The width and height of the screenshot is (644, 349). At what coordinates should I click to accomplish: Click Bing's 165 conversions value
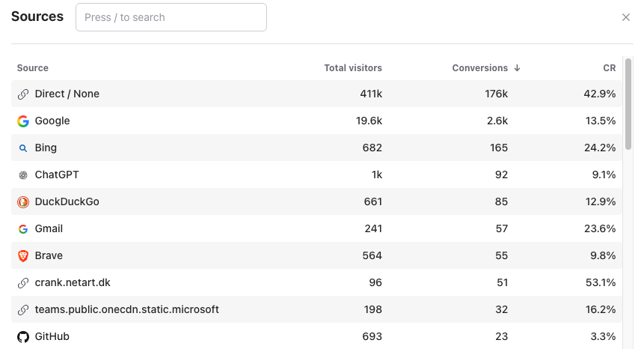coord(499,148)
